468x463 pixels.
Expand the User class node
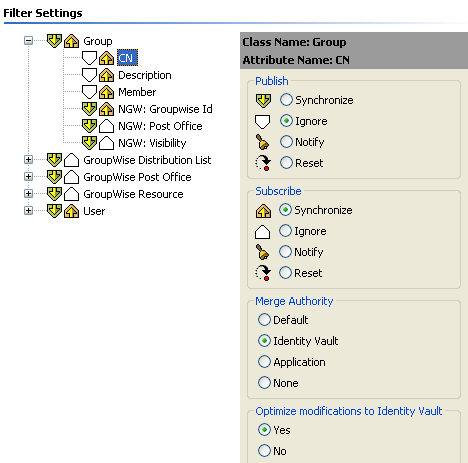click(x=29, y=211)
